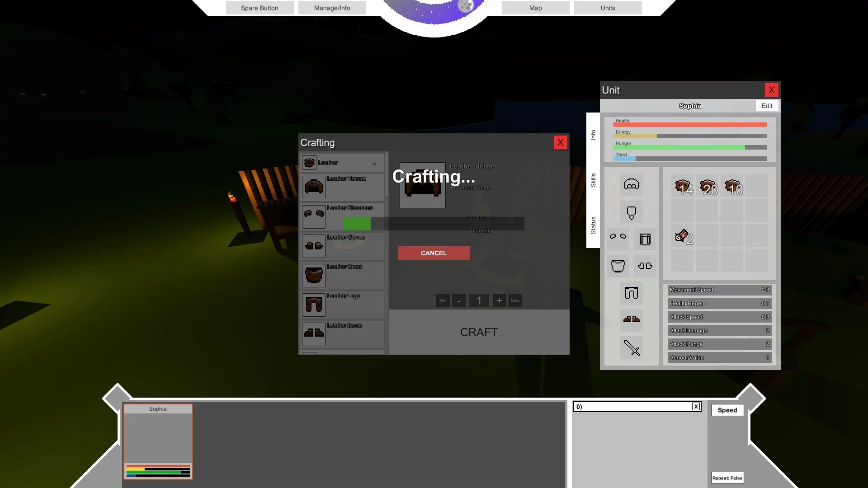
Task: Open the Info side tab
Action: (593, 135)
